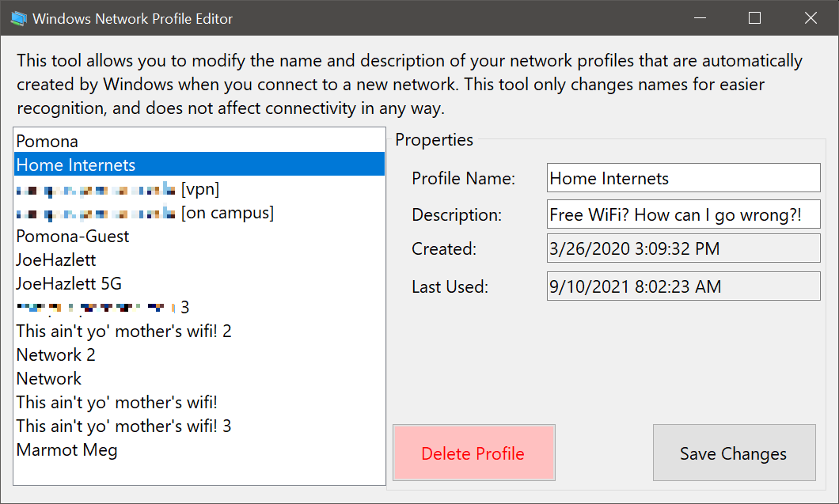Select the plain Network profile entry
The height and width of the screenshot is (504, 839).
point(49,379)
